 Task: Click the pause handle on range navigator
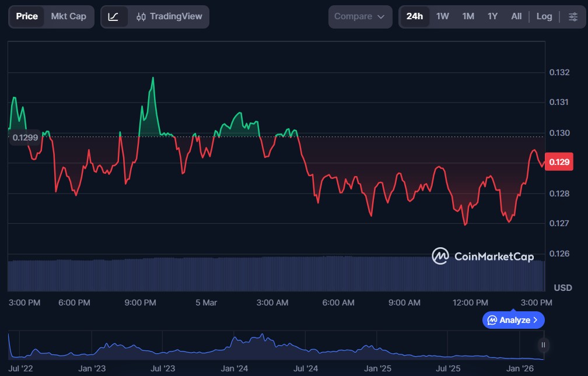point(543,345)
